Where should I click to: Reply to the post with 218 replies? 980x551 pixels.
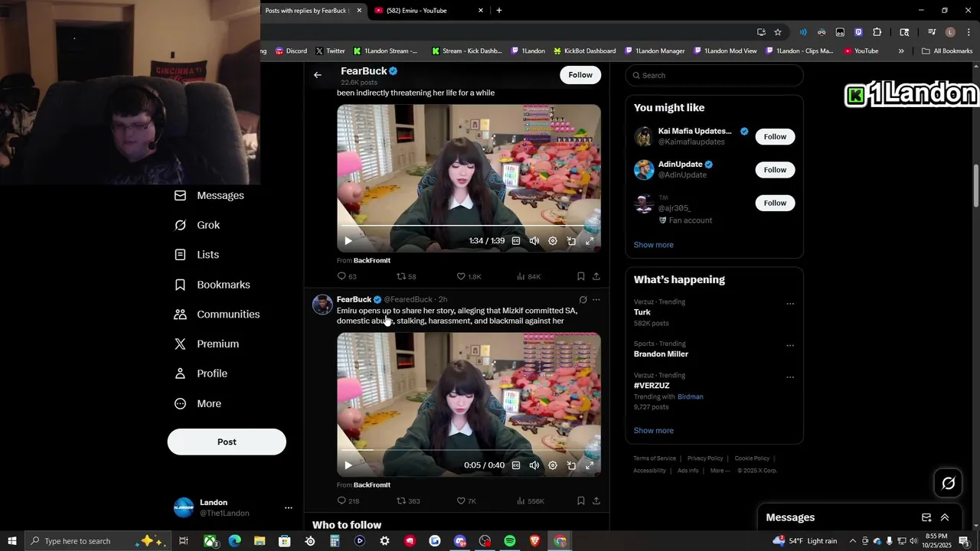(348, 501)
